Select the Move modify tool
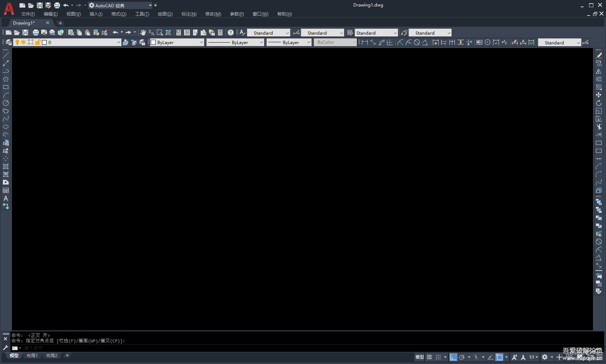Viewport: 606px width, 364px height. [599, 95]
